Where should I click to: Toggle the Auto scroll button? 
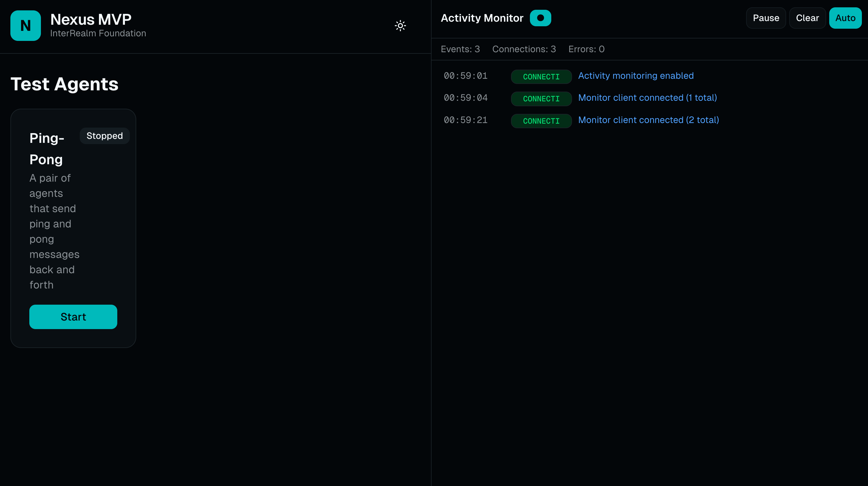click(845, 18)
